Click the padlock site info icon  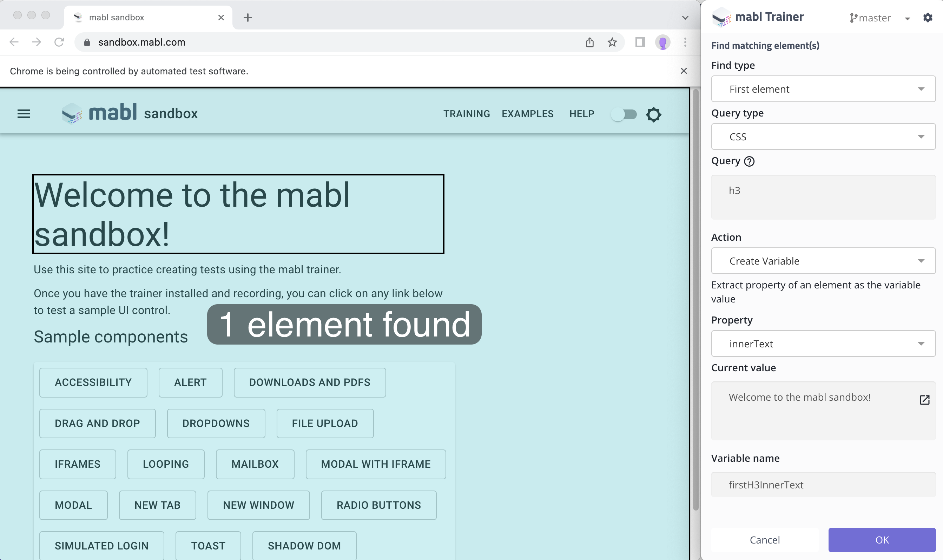[87, 42]
